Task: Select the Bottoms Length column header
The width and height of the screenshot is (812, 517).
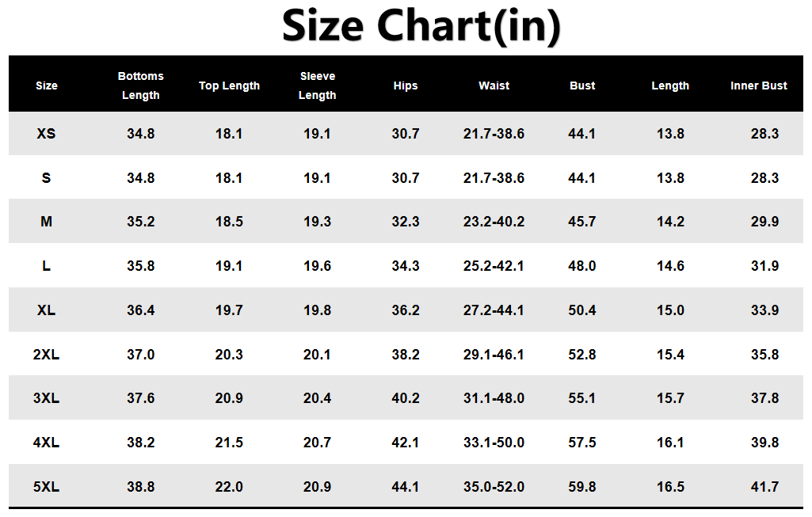Action: coord(141,86)
